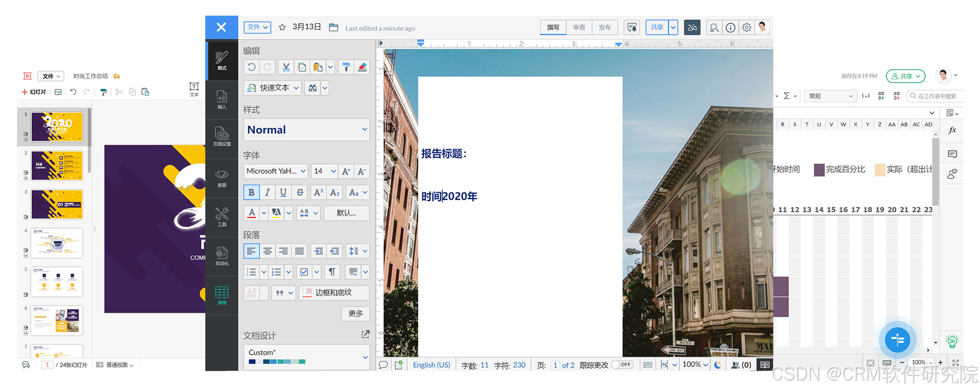
Task: Expand line spacing dropdown arrow
Action: 365,251
